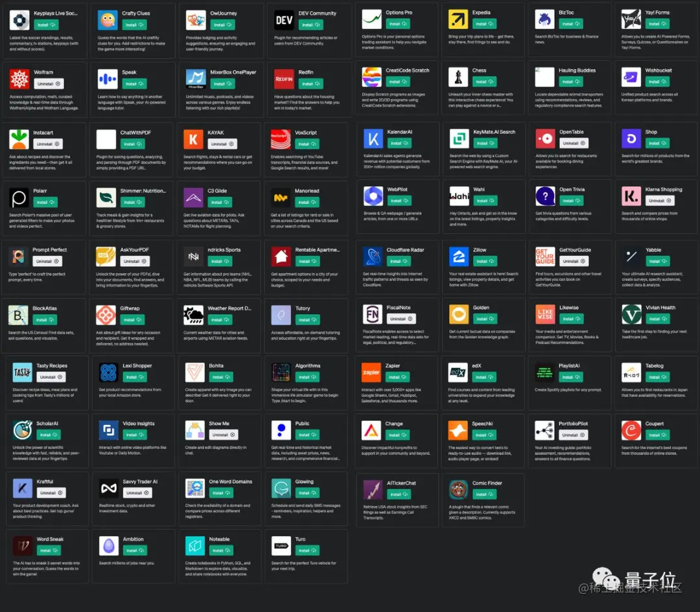Uninstall the Show Me plugin
Image resolution: width=700 pixels, height=612 pixels.
(x=224, y=435)
